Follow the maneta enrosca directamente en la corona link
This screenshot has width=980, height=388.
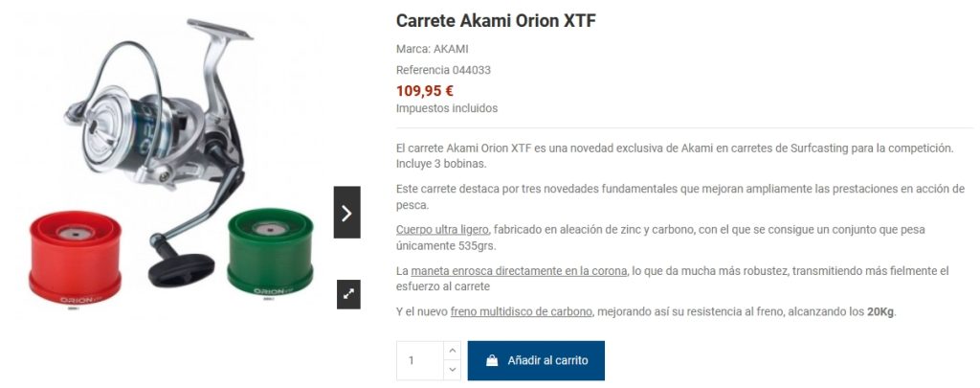point(519,271)
